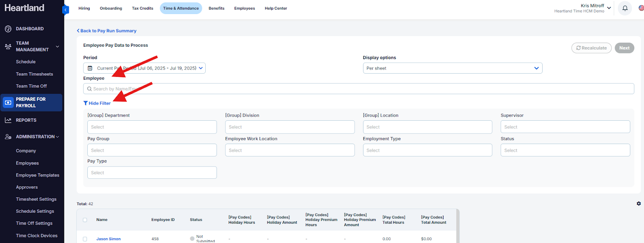Screen dimensions: 644x243
Task: Click the Dashboard gauge icon
Action: 8,29
